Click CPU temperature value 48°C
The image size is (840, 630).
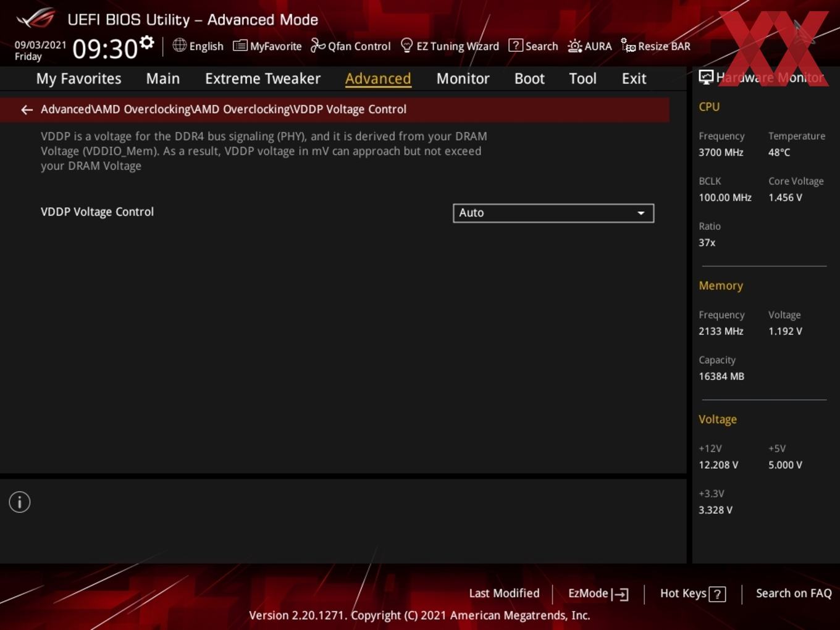click(779, 153)
